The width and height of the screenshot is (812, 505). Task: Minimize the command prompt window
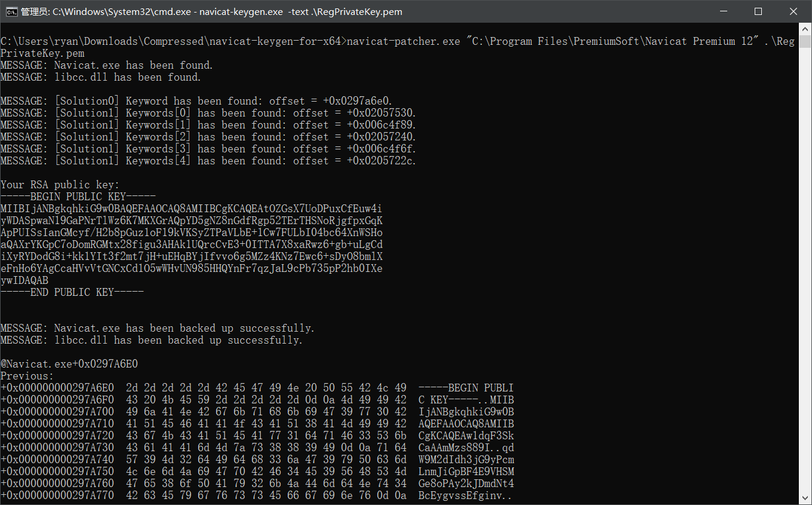pos(723,11)
